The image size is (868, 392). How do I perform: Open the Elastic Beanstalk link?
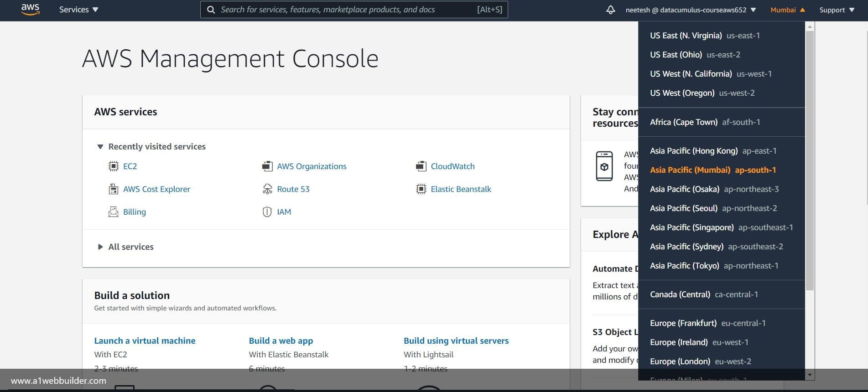pyautogui.click(x=461, y=189)
